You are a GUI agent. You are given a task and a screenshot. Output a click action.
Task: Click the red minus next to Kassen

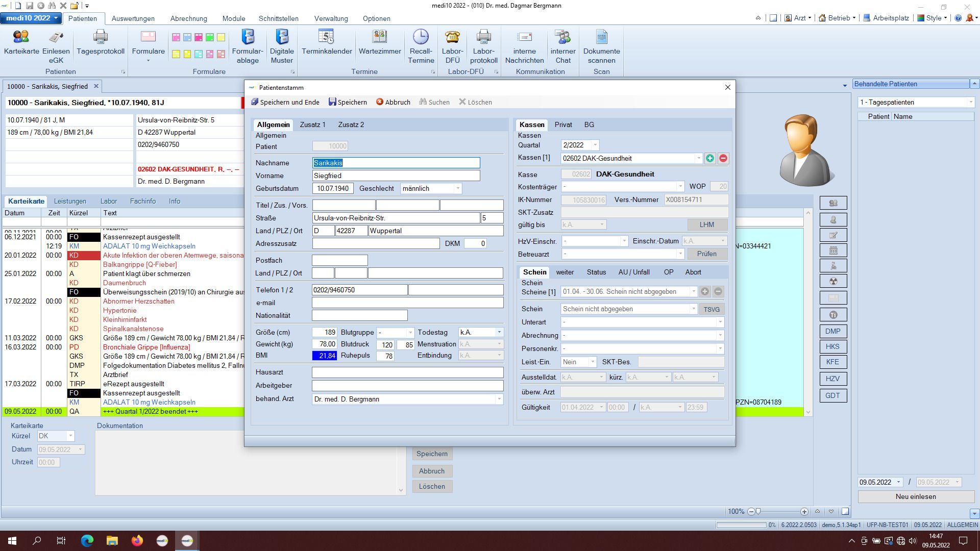(x=723, y=159)
